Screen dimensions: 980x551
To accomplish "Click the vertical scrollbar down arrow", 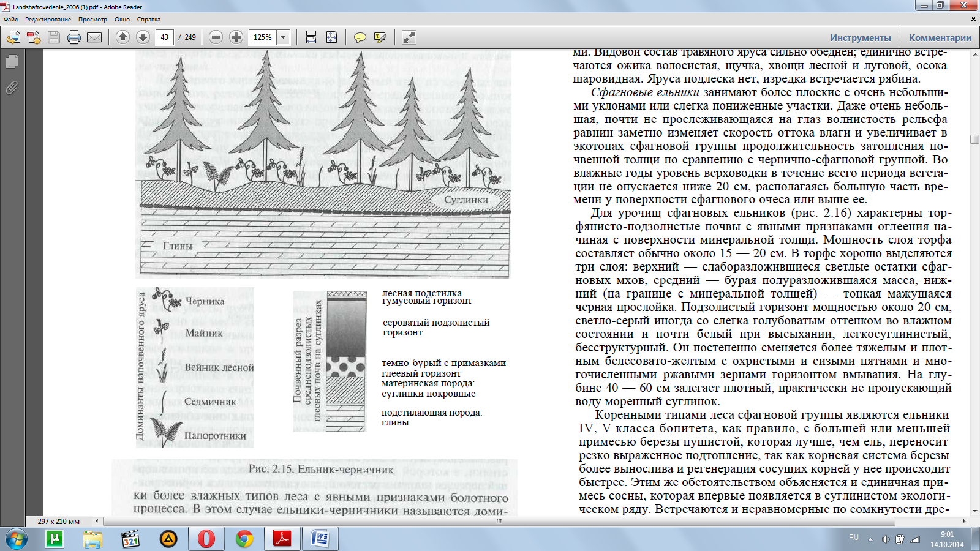I will (x=974, y=511).
